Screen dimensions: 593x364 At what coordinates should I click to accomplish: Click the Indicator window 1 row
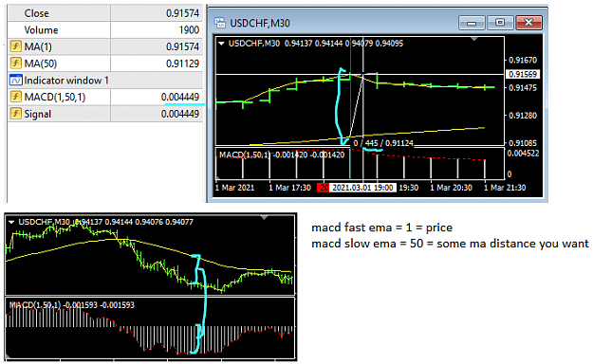105,81
